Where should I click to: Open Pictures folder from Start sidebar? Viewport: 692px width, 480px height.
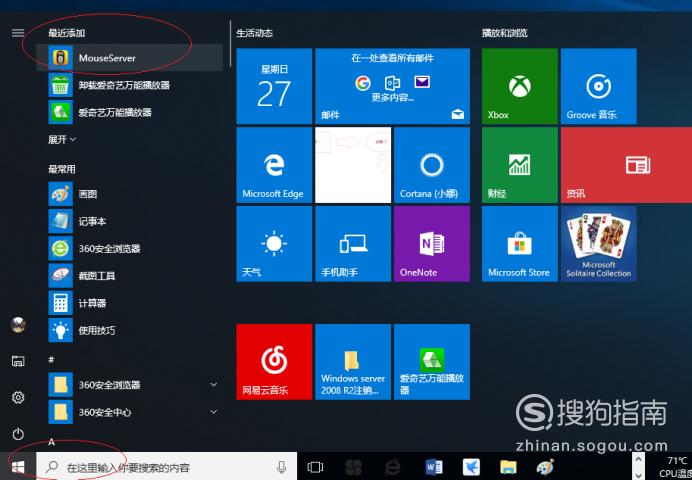click(18, 361)
